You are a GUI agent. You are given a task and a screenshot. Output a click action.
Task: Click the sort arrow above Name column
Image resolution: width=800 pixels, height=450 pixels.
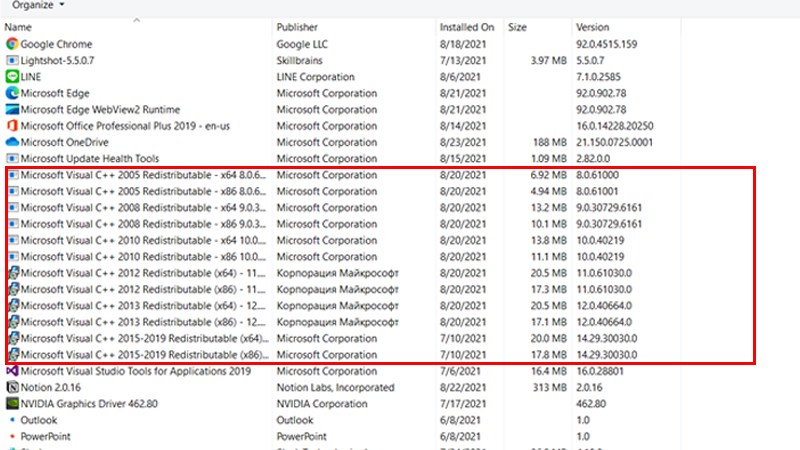[x=136, y=19]
